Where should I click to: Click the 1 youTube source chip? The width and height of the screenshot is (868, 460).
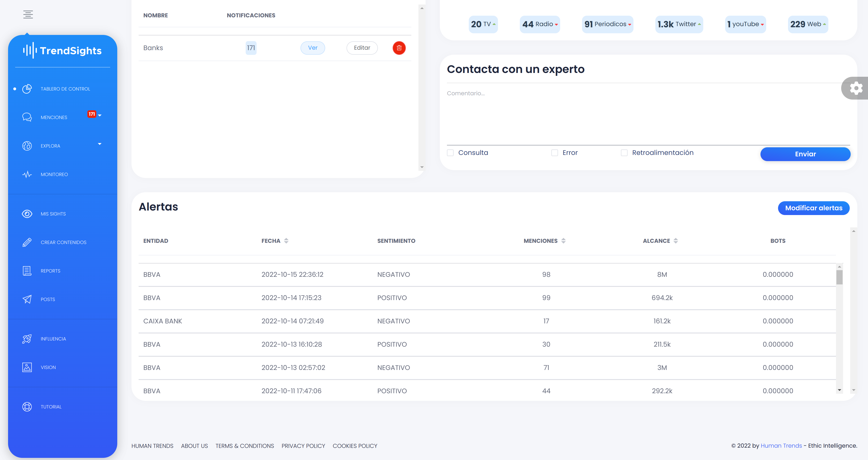coord(745,24)
